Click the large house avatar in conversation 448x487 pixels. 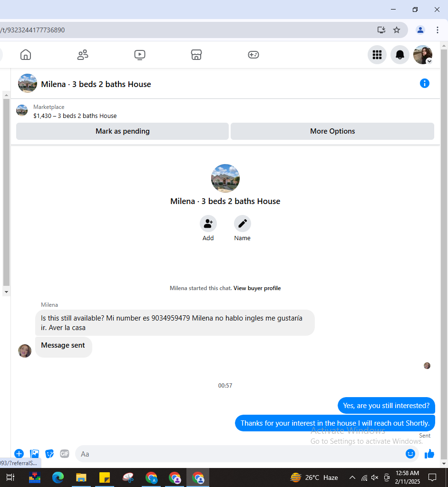[225, 178]
